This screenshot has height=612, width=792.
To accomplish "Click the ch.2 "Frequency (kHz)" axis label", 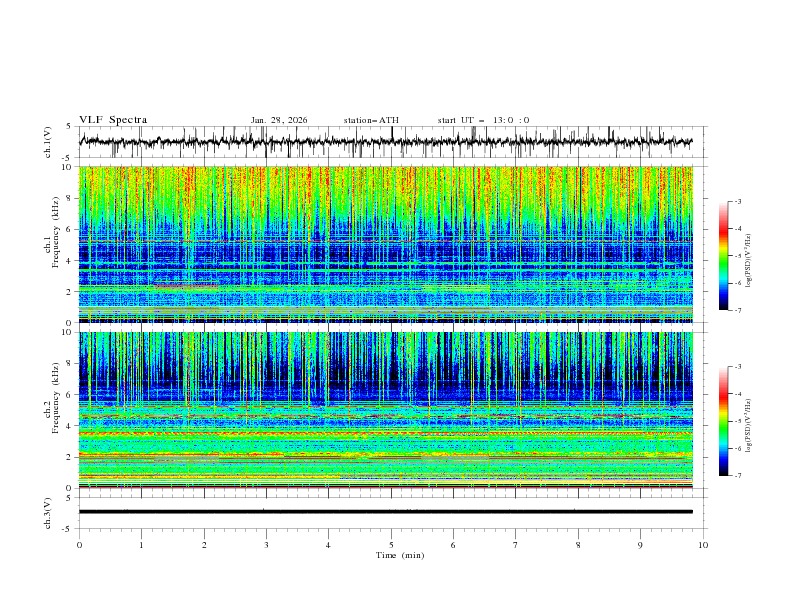I will pos(56,398).
